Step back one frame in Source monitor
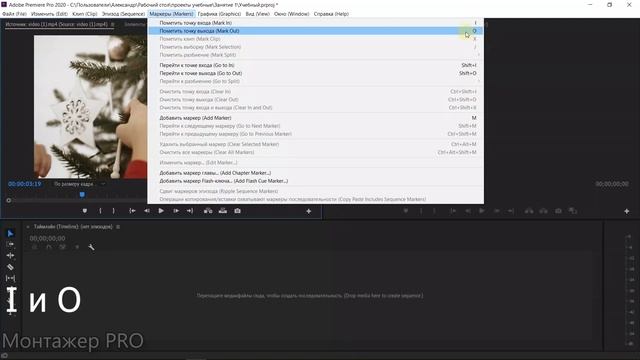The image size is (640, 360). 147,211
